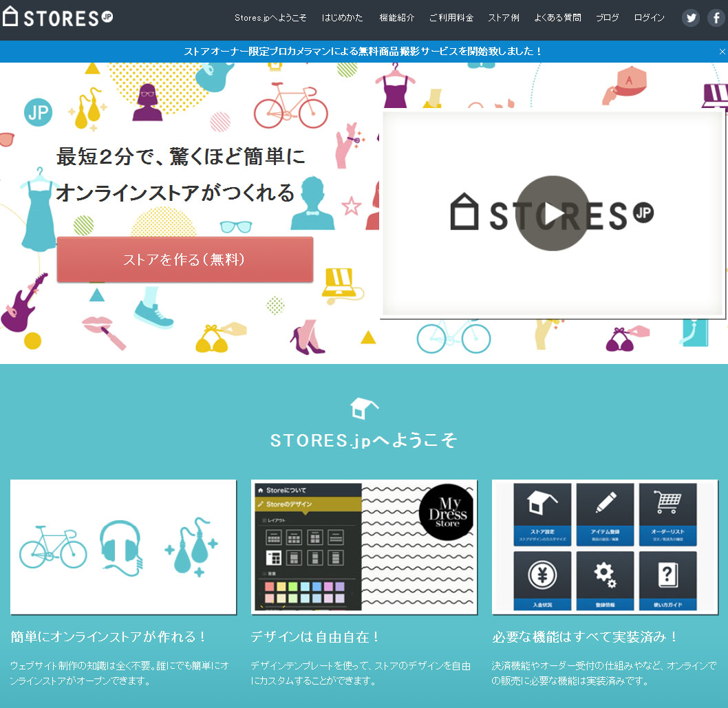Click 'アイテム登録' pencil tile icon
The height and width of the screenshot is (708, 728).
click(x=605, y=515)
